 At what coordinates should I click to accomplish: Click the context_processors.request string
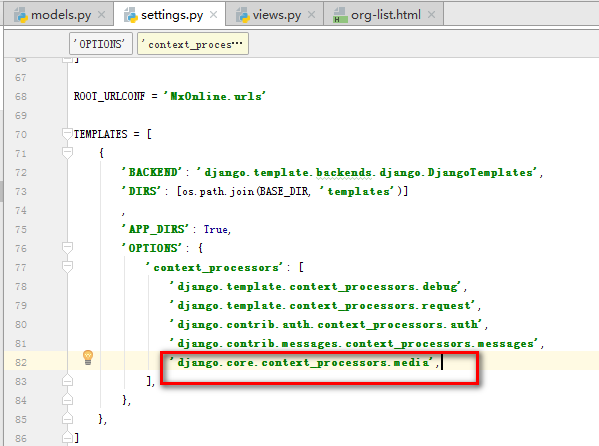tap(323, 305)
